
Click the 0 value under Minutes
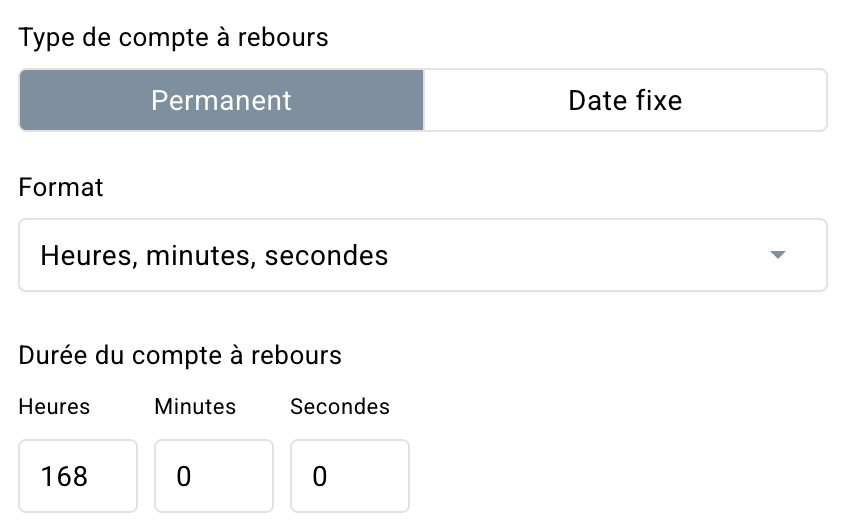(183, 476)
